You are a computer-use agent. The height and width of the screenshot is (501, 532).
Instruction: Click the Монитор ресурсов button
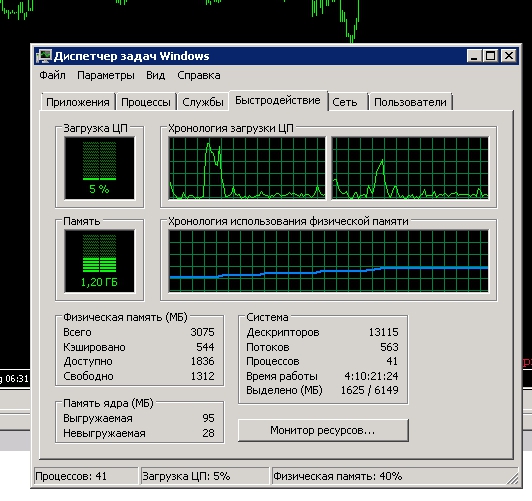coord(323,430)
